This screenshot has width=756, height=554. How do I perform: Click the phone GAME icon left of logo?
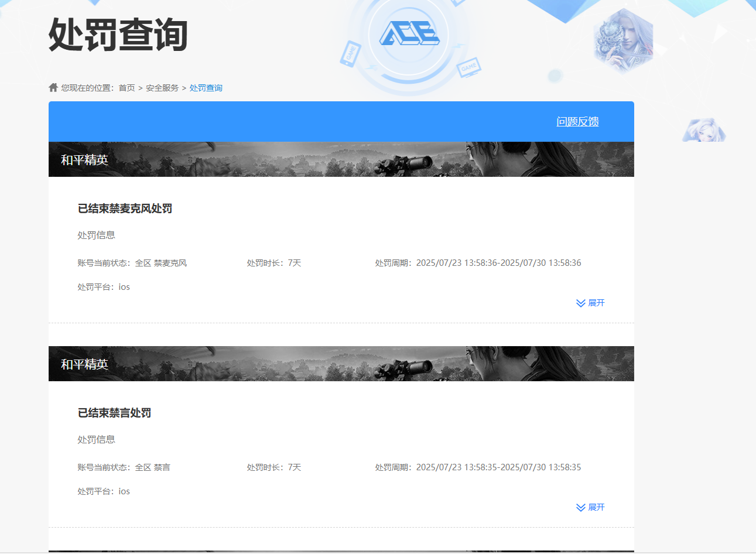click(350, 53)
